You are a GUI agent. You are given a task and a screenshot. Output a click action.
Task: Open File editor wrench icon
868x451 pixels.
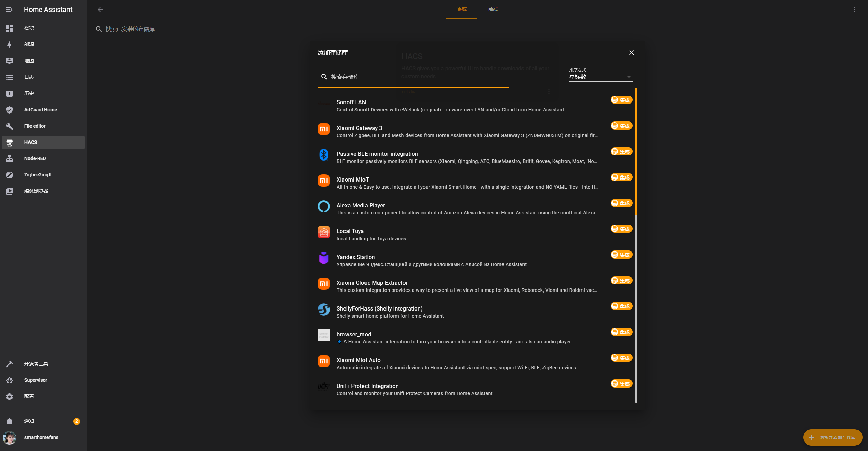[x=9, y=126]
